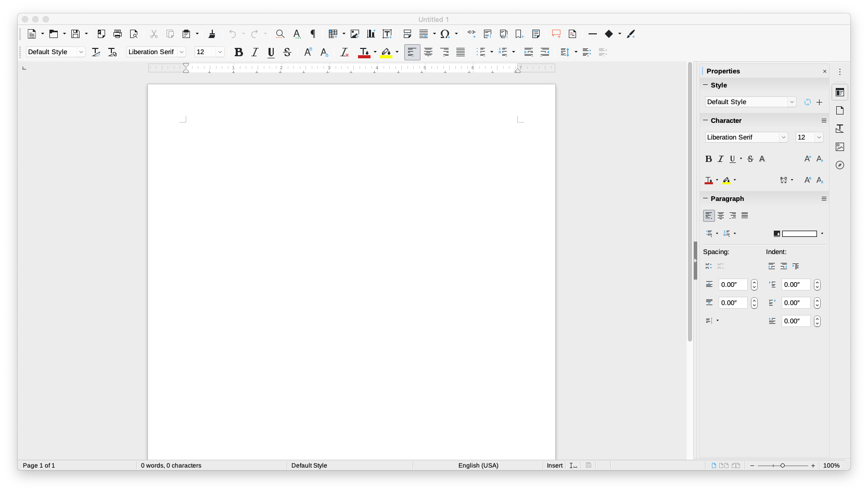Click Superscript icon in formatting toolbar

308,52
